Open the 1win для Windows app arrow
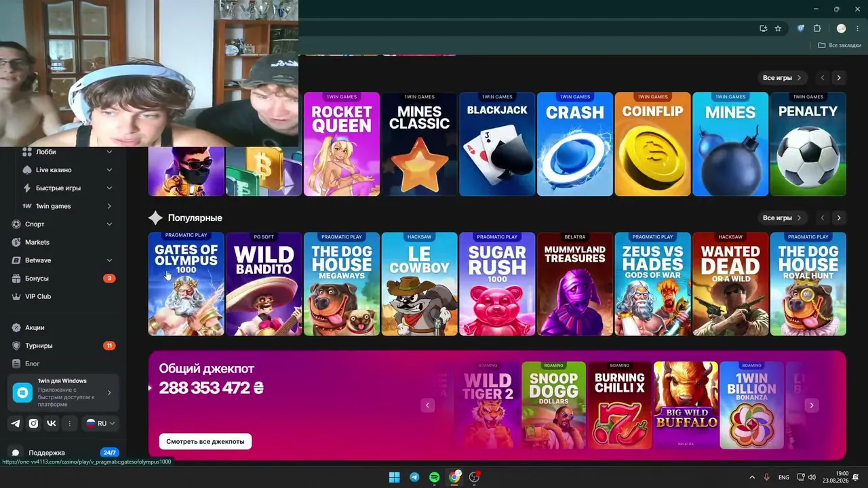Screen dimensions: 868x488 point(109,392)
